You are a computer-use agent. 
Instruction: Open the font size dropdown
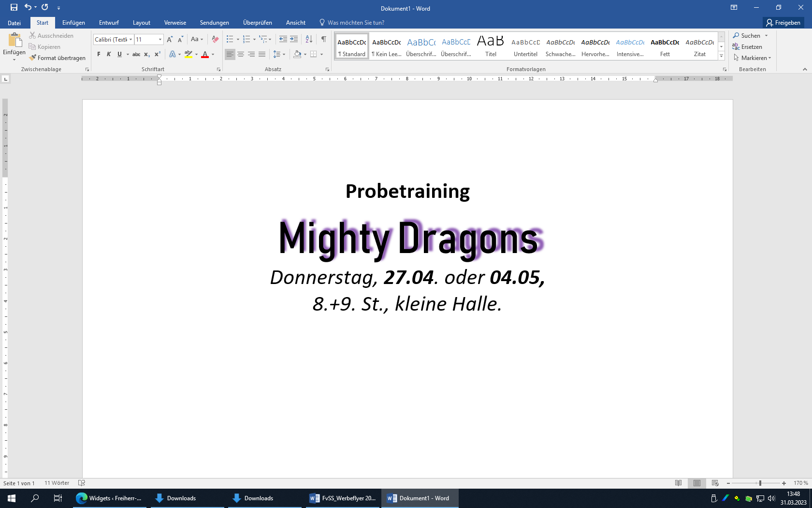click(x=160, y=40)
